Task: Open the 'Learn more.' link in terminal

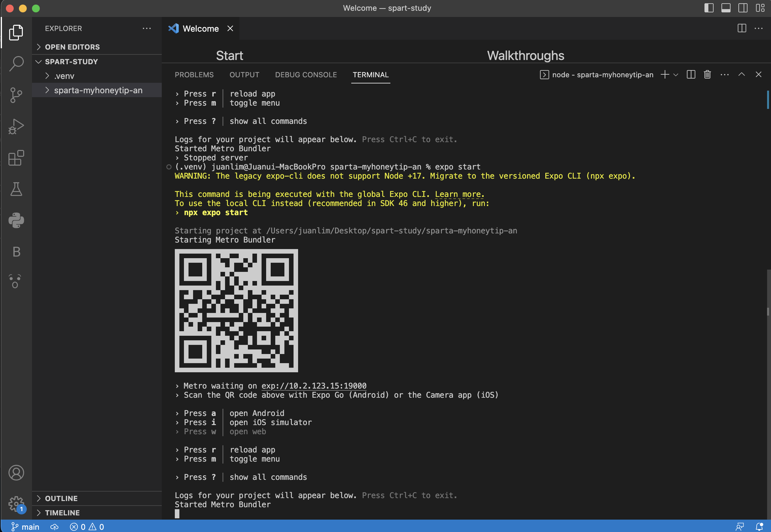Action: click(x=460, y=194)
